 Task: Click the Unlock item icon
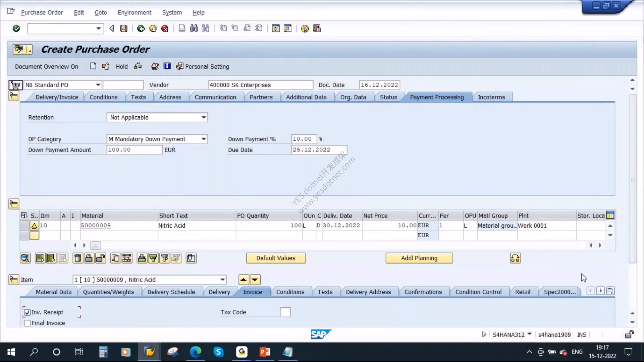101,258
